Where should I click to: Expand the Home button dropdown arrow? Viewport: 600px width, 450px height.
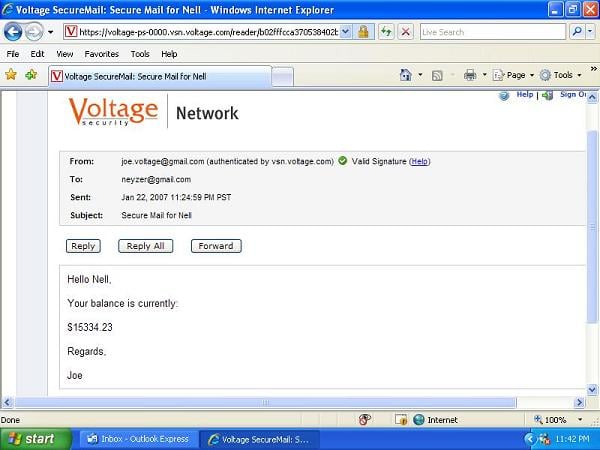(420, 75)
